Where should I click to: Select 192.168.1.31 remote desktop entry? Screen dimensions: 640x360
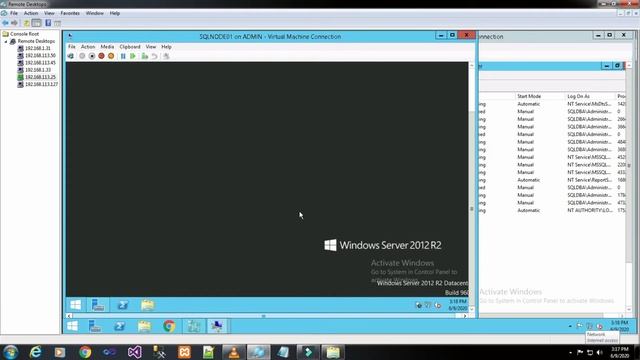tap(38, 48)
